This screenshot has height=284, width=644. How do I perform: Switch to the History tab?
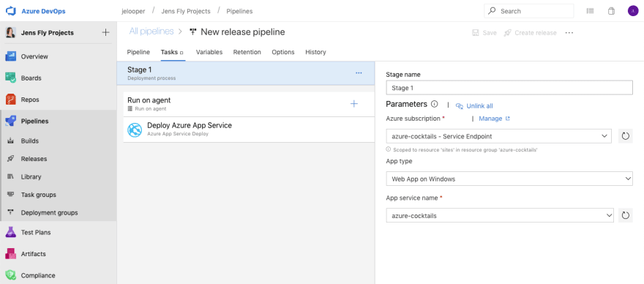(x=315, y=52)
